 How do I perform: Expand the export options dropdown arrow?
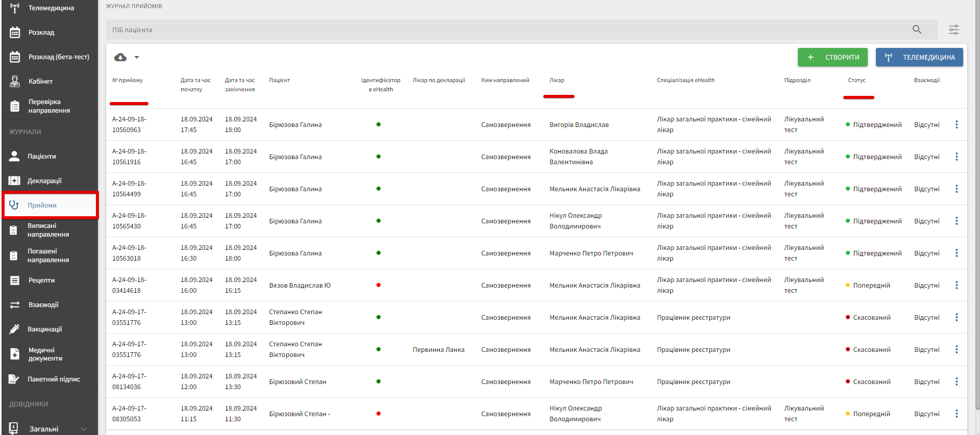[137, 57]
